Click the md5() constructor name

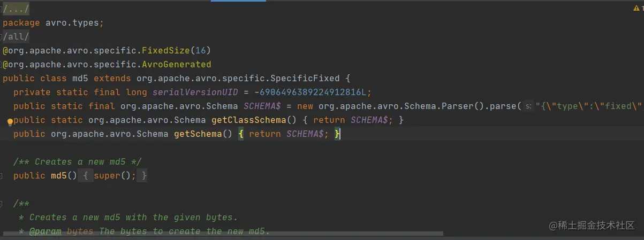pos(59,176)
